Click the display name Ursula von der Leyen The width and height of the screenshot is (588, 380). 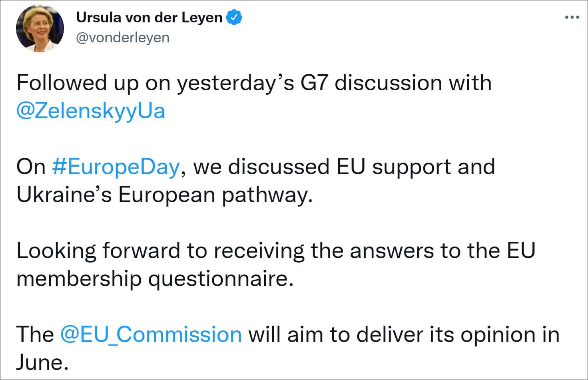149,18
